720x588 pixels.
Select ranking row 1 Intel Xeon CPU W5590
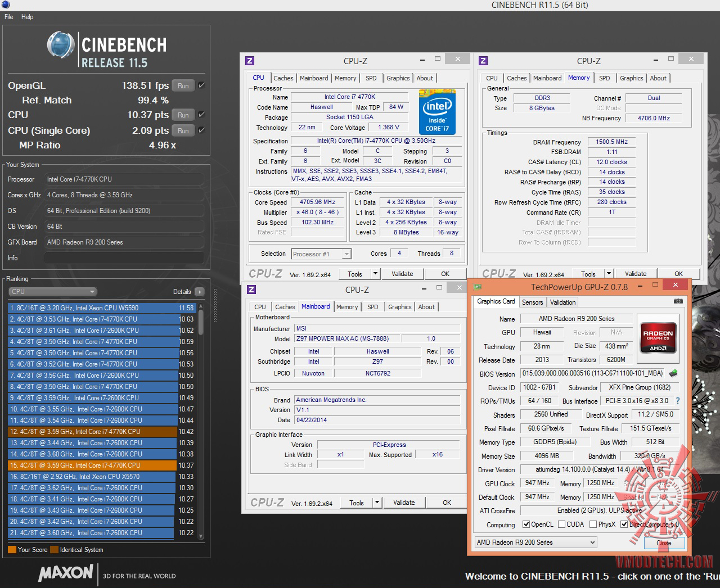tap(102, 308)
